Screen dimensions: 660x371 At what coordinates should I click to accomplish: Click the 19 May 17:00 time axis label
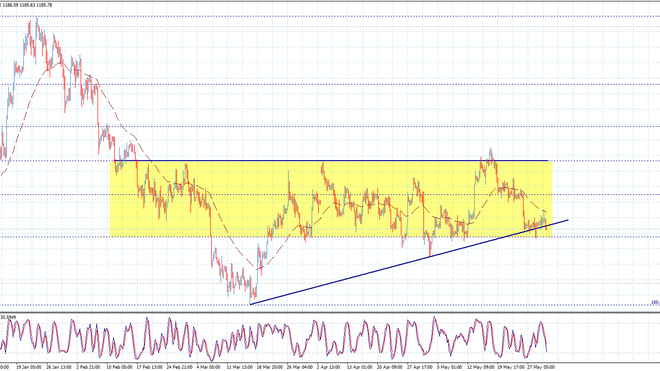[511, 367]
